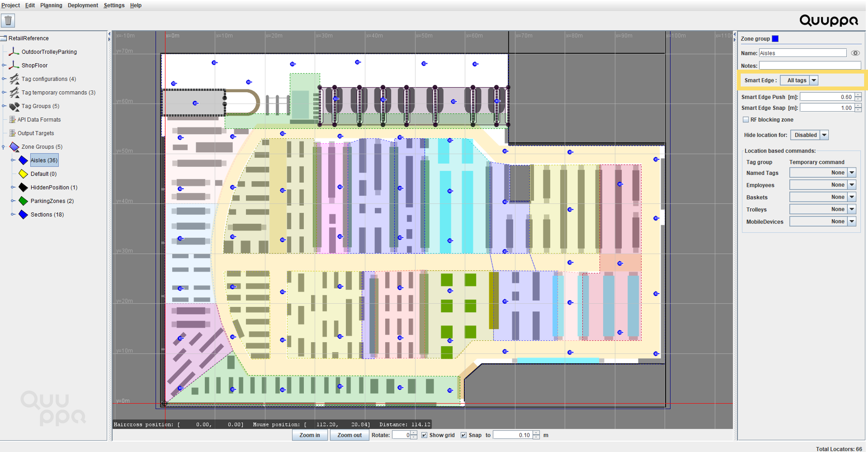Image resolution: width=868 pixels, height=452 pixels.
Task: Click the black HiddenPosition diamond icon
Action: 23,187
